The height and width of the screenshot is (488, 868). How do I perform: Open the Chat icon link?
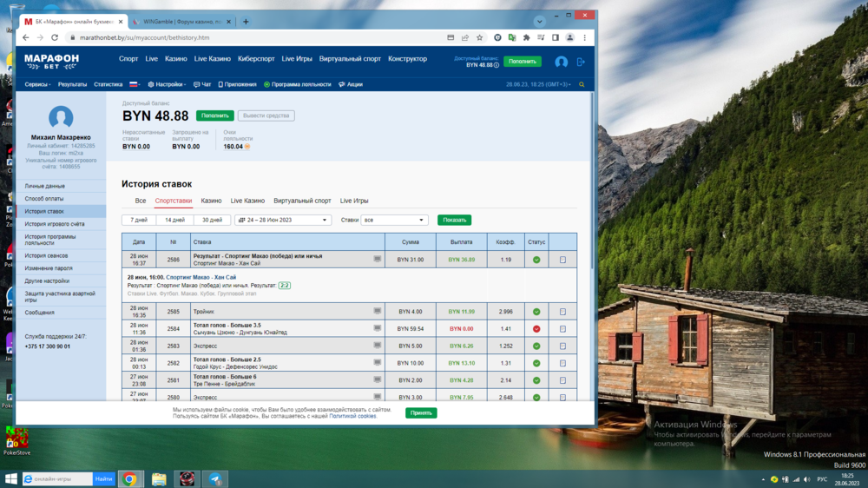pos(201,84)
